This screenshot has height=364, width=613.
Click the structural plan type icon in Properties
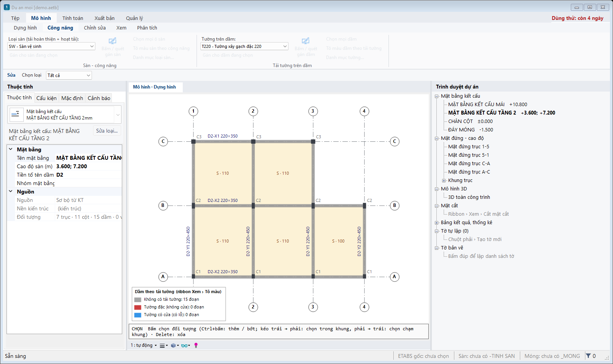coord(16,115)
